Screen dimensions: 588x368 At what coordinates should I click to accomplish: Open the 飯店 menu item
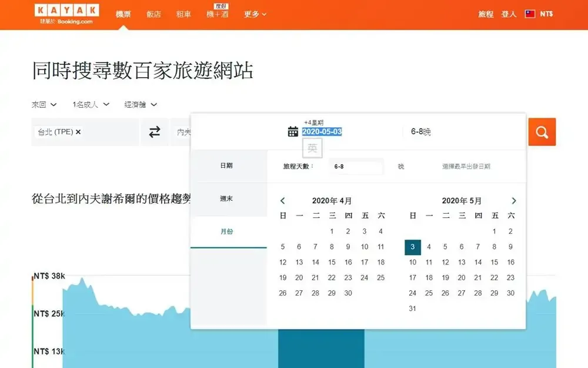click(153, 14)
